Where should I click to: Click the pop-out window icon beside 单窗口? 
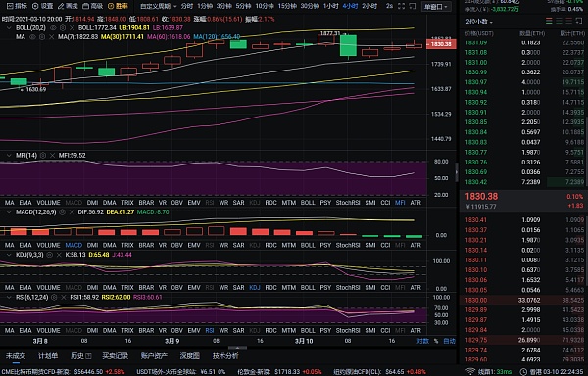pos(413,6)
